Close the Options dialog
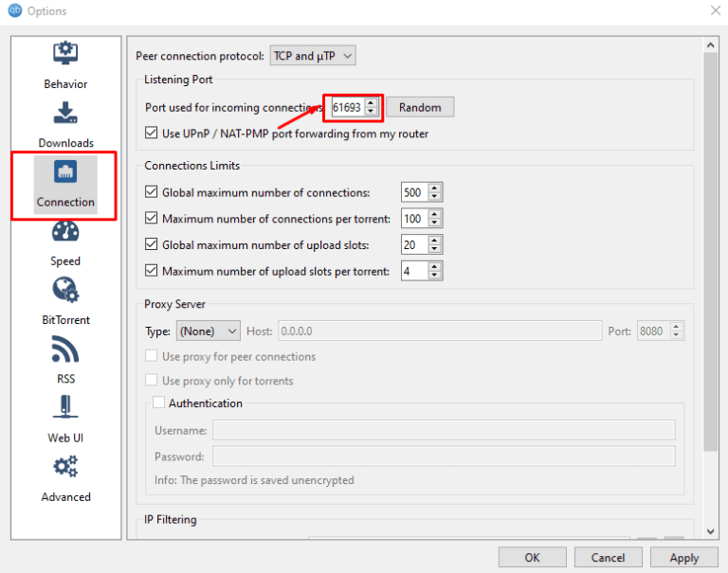The height and width of the screenshot is (573, 728). tap(716, 10)
